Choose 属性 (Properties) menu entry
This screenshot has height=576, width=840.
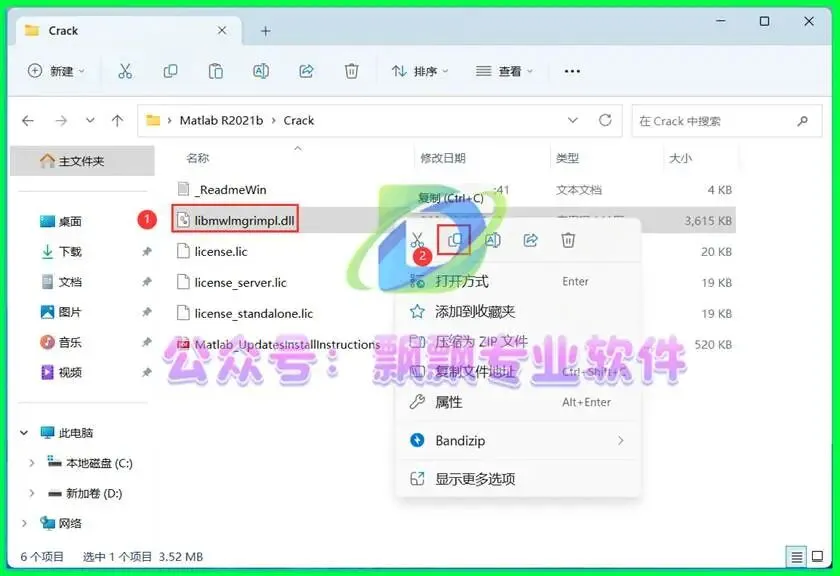coord(518,402)
